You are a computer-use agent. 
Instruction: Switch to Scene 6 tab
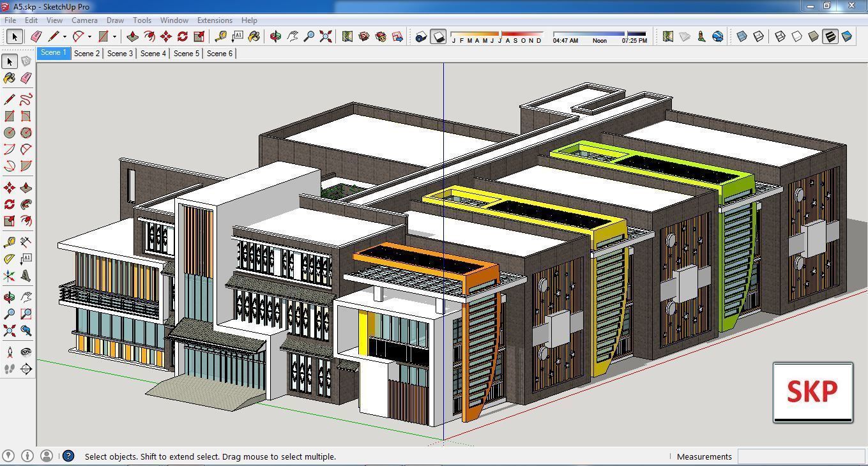pos(220,54)
